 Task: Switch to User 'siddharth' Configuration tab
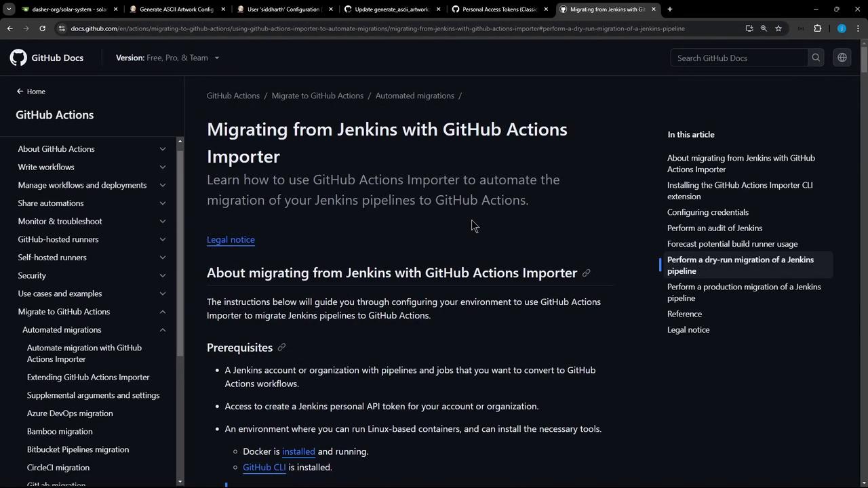283,9
